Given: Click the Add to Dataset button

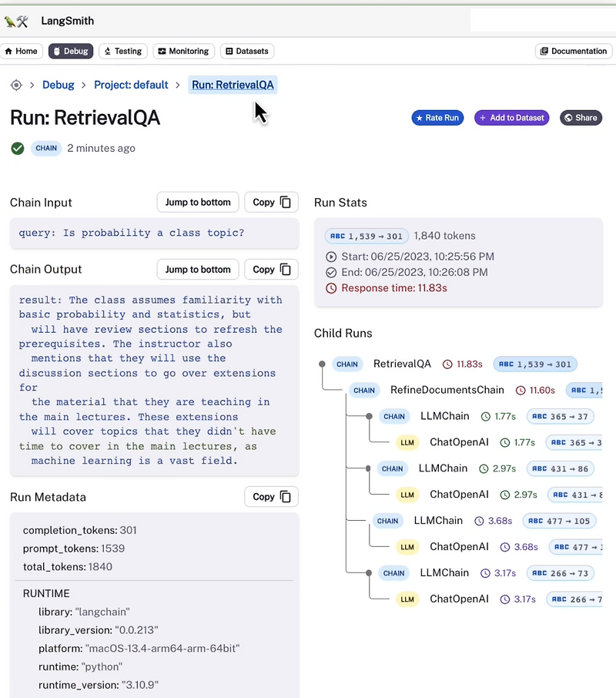Looking at the screenshot, I should click(x=511, y=118).
